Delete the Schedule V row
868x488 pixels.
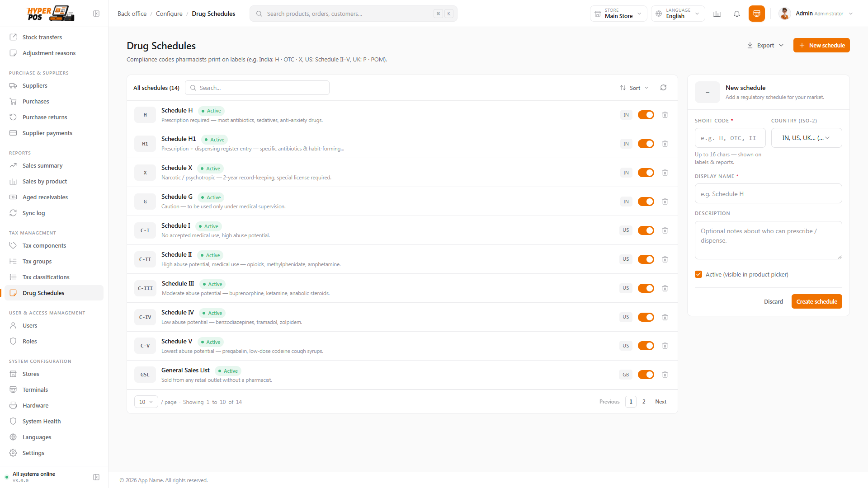click(x=665, y=346)
